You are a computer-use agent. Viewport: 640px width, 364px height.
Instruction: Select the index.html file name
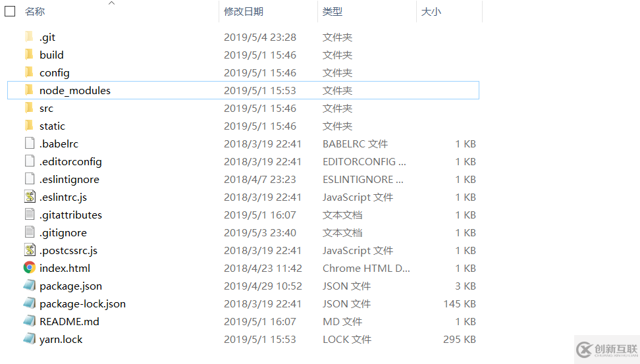[x=65, y=268]
